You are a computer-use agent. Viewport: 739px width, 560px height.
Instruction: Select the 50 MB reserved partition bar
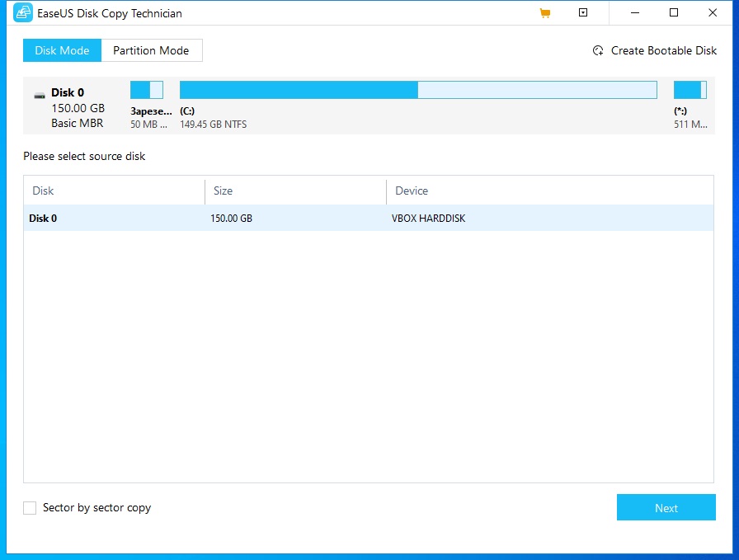[147, 90]
